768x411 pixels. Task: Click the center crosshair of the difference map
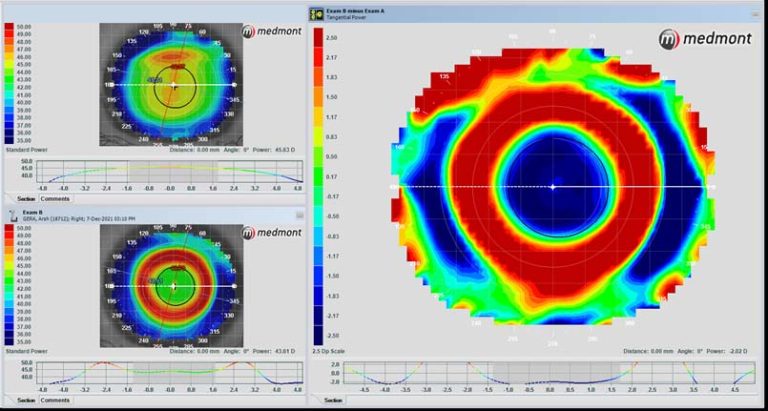554,186
